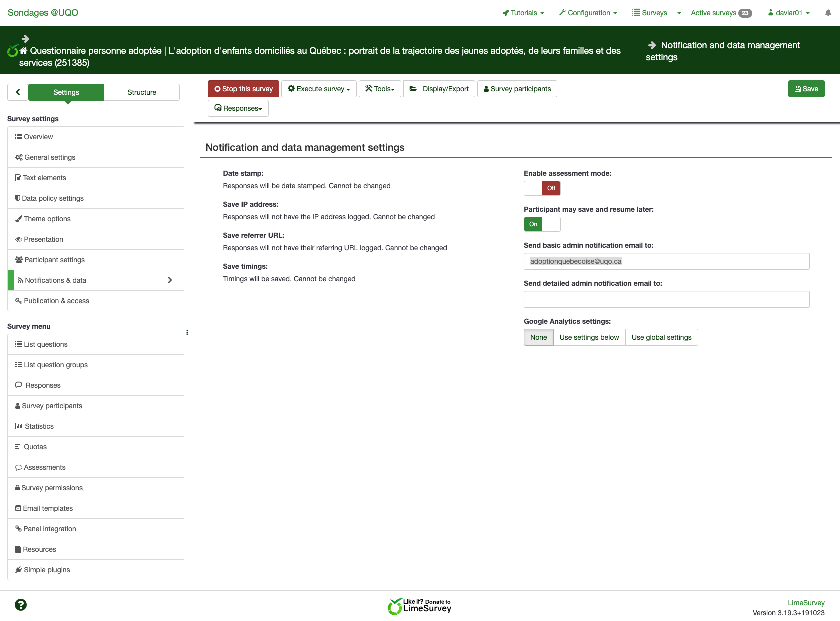Open Statistics from the survey menu

[x=39, y=426]
